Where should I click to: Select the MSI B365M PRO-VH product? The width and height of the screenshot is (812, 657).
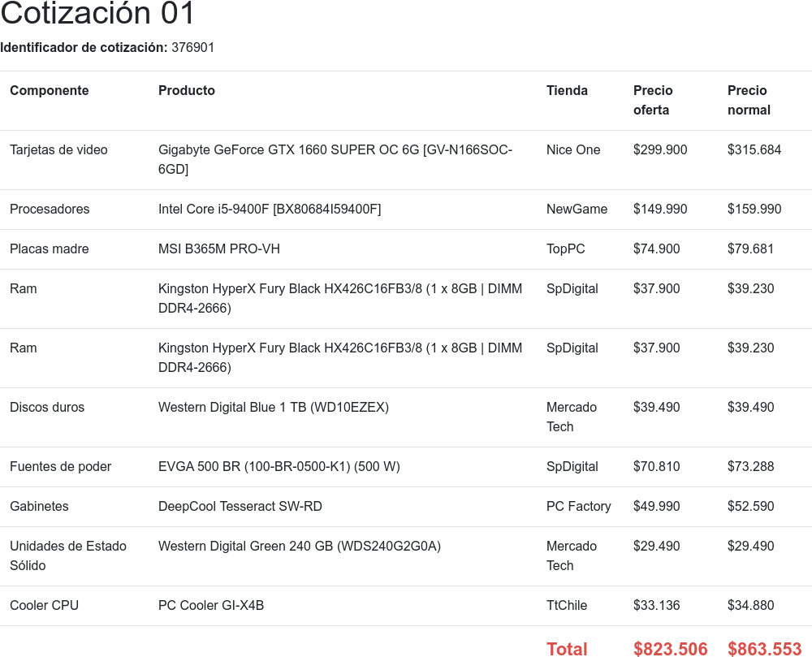point(219,249)
